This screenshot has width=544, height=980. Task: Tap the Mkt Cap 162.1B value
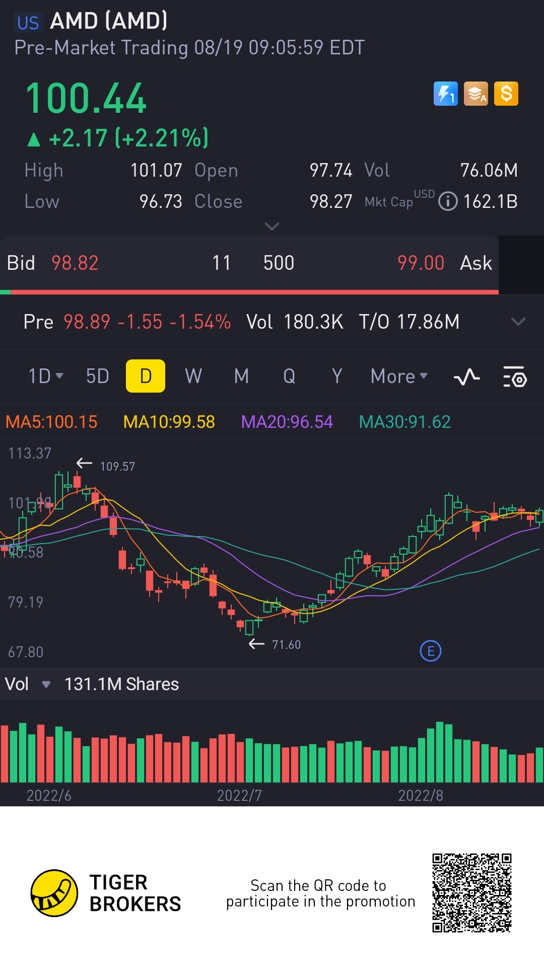coord(490,201)
